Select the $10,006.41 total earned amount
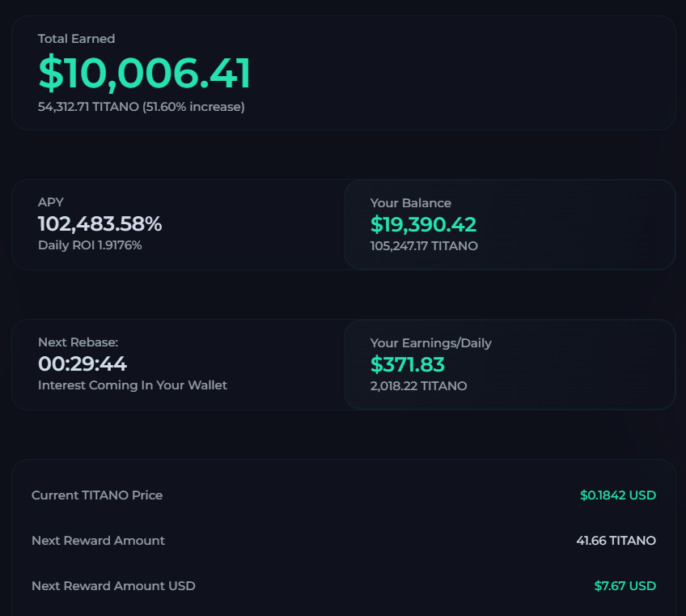Image resolution: width=686 pixels, height=616 pixels. pyautogui.click(x=144, y=72)
